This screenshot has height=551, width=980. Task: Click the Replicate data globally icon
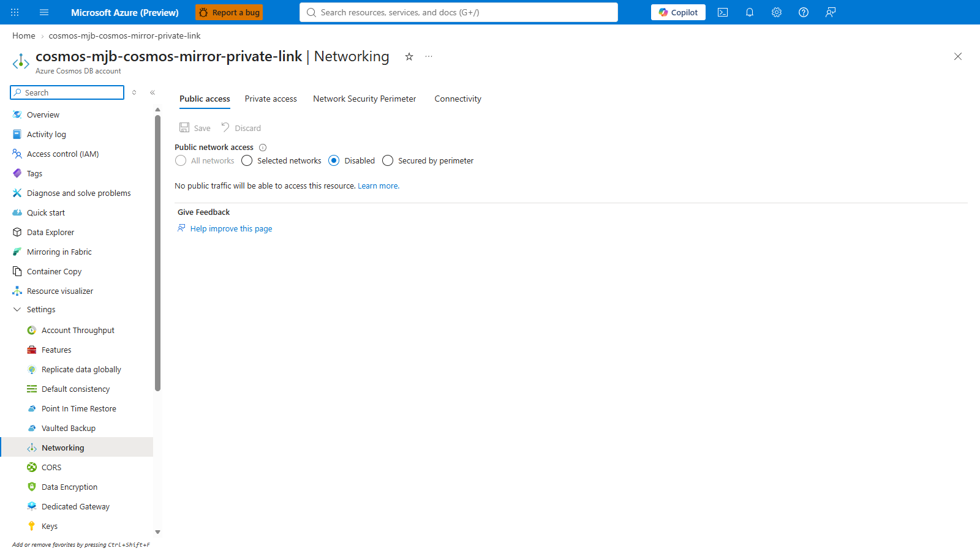pos(32,369)
